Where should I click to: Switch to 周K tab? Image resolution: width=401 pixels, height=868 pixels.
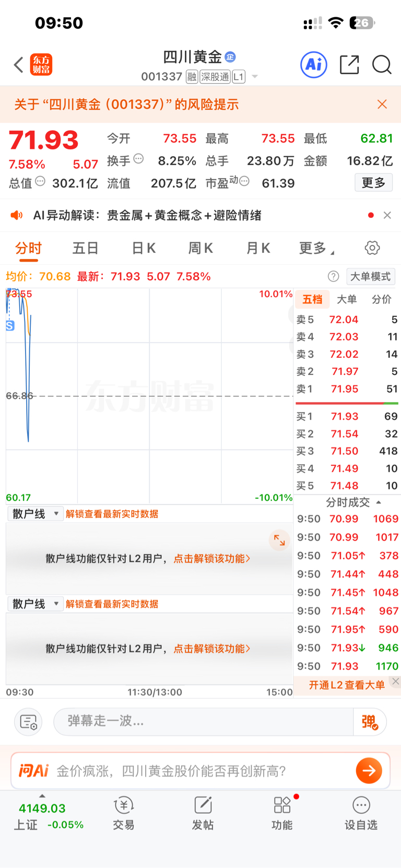click(200, 248)
